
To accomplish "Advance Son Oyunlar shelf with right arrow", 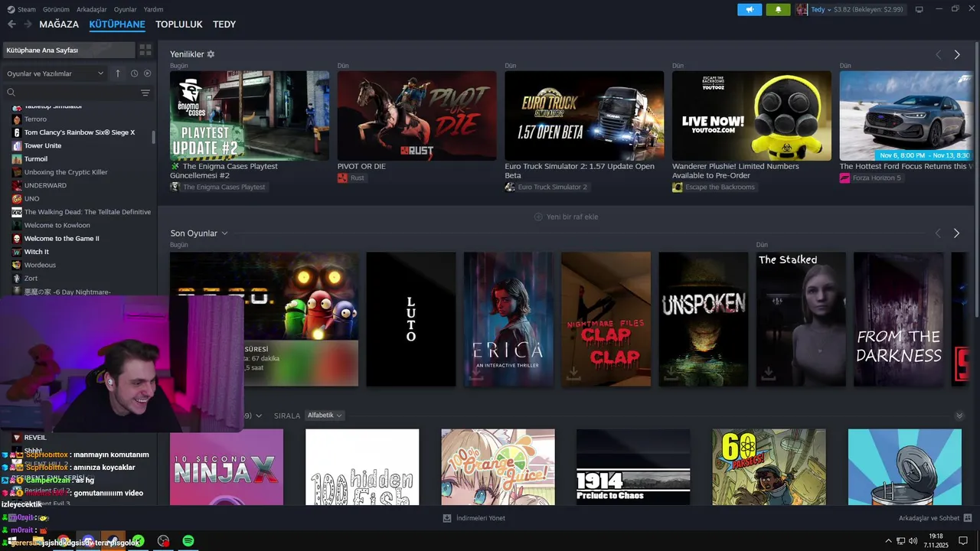I will click(x=956, y=233).
